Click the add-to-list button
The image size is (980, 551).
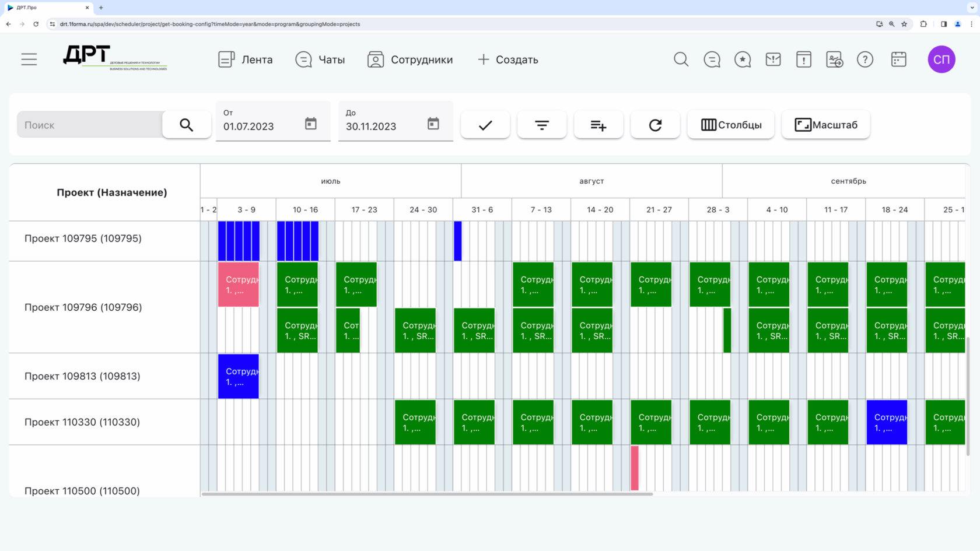pos(598,125)
